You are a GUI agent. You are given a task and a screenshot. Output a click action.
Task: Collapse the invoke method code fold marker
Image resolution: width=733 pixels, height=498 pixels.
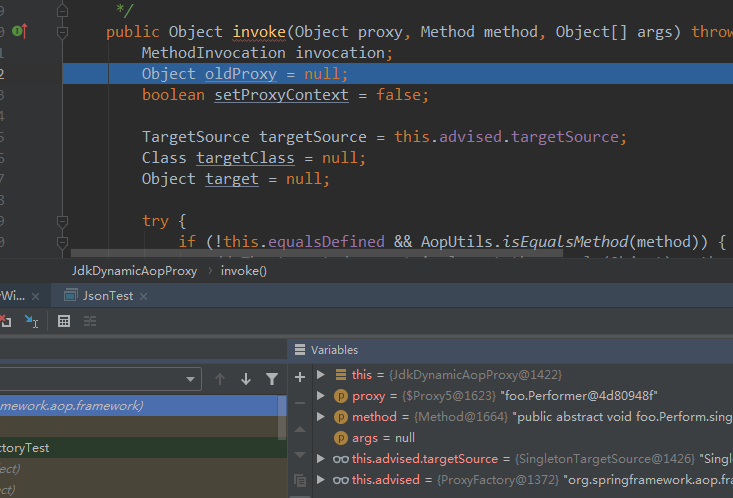(x=62, y=32)
